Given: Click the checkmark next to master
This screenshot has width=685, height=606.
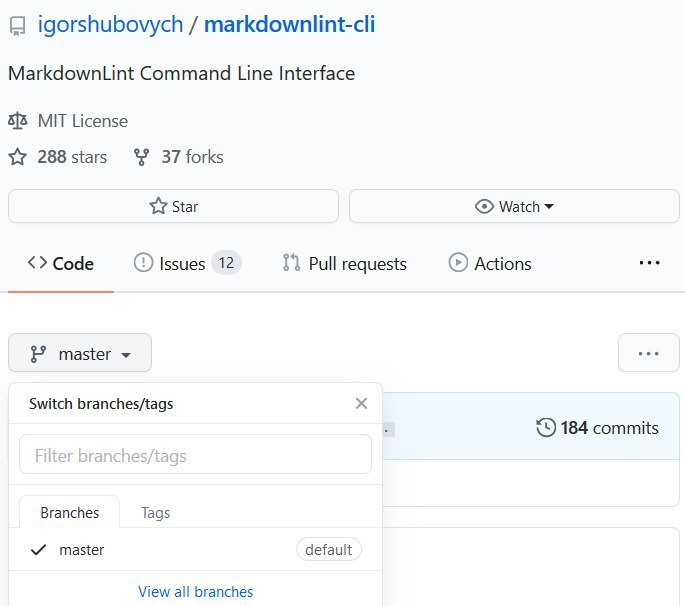Looking at the screenshot, I should coord(38,549).
